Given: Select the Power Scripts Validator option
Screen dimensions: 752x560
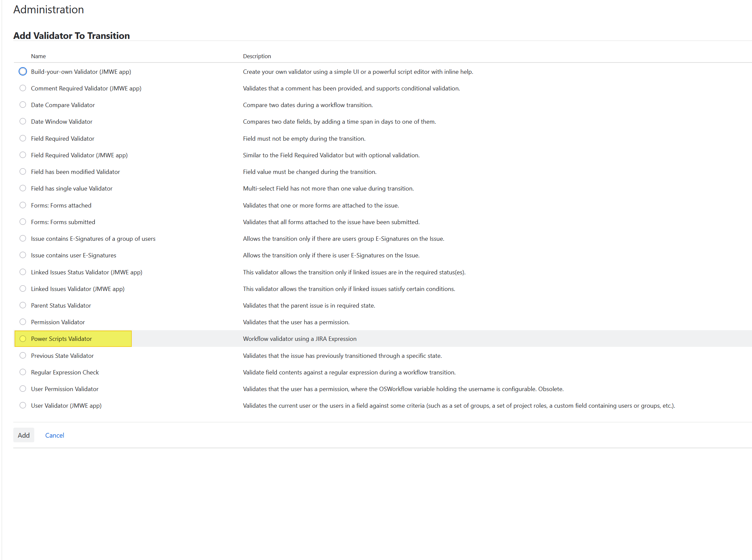Looking at the screenshot, I should 23,338.
